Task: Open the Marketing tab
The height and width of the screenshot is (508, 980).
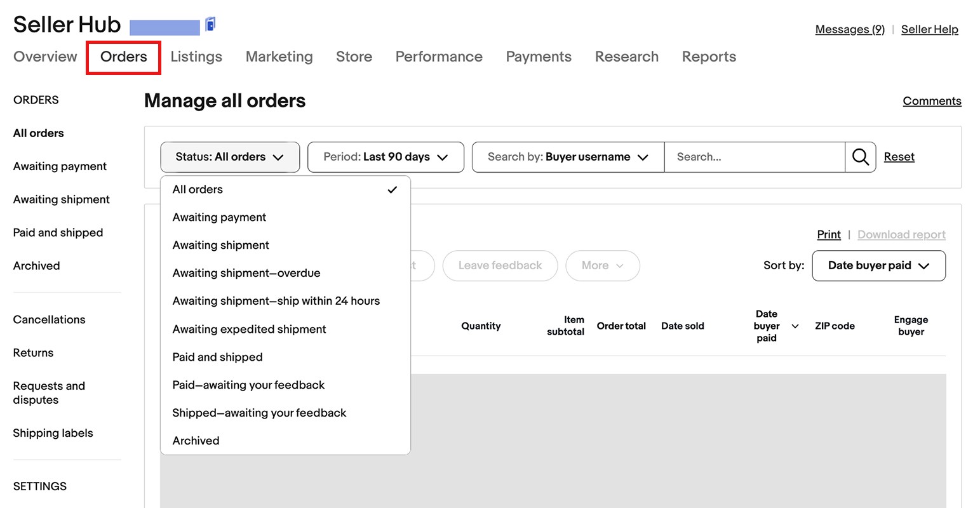Action: (279, 57)
